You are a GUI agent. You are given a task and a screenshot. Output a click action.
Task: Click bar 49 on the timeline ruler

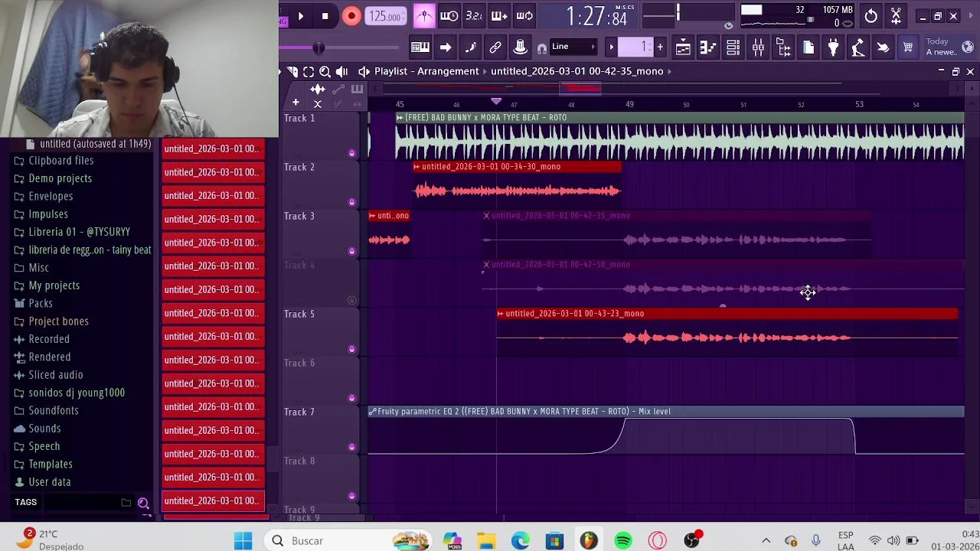pyautogui.click(x=629, y=104)
